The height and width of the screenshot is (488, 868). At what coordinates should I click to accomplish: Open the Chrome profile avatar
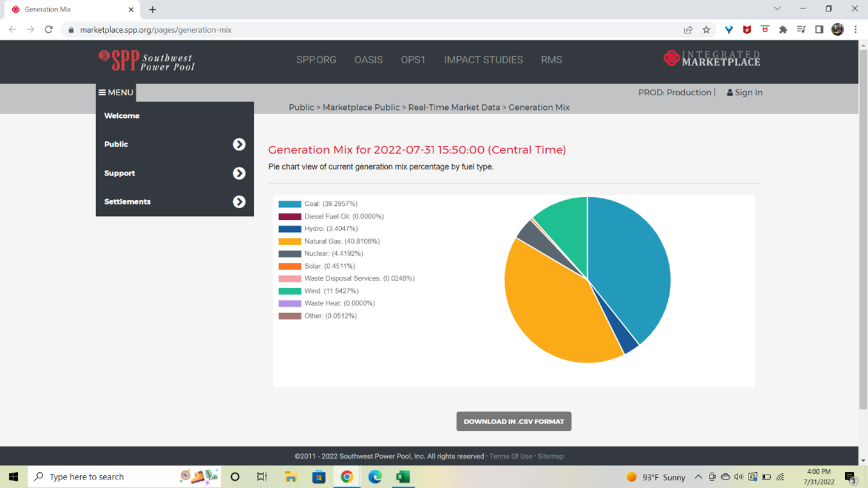(837, 30)
